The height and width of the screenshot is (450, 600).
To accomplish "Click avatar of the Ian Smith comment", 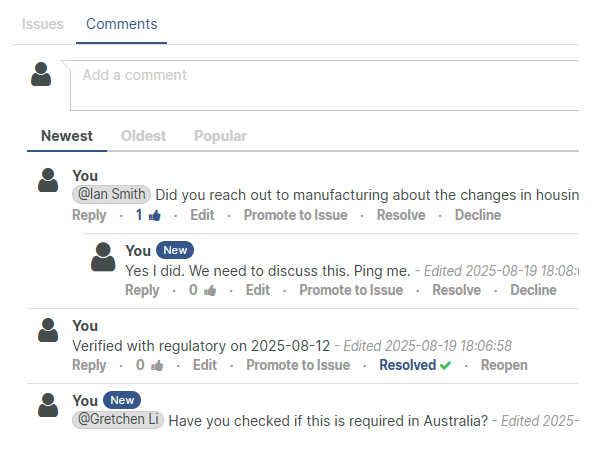I will [x=48, y=180].
